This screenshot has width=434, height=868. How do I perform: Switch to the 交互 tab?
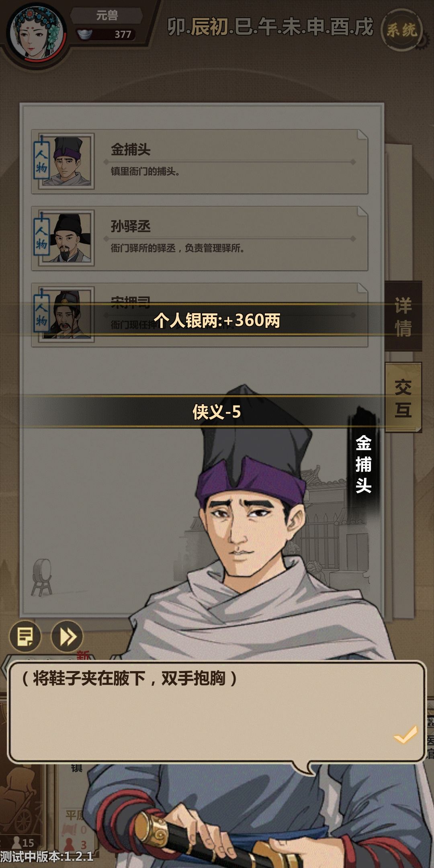coord(403,398)
